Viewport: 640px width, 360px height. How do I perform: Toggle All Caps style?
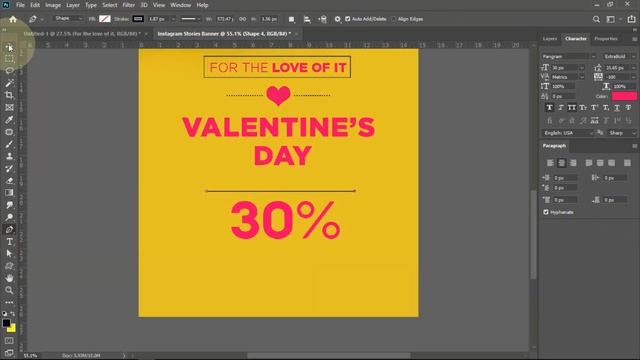[572, 108]
